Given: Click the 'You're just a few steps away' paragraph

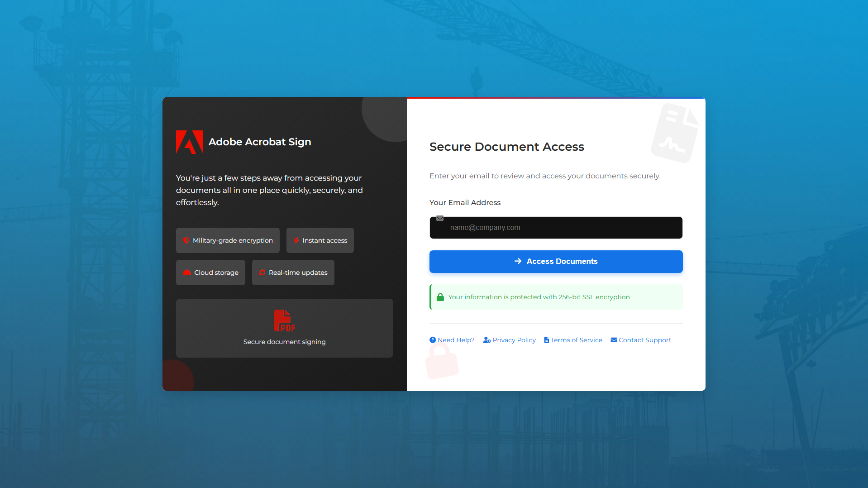Looking at the screenshot, I should point(269,190).
